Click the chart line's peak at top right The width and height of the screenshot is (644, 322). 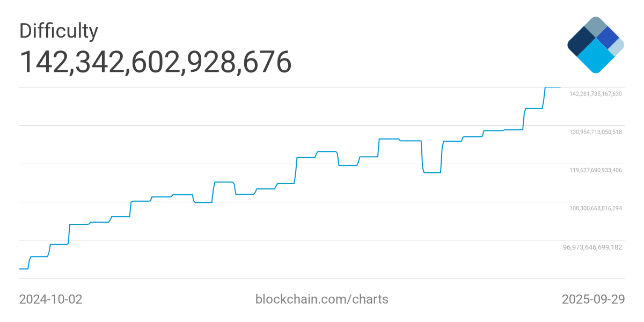[553, 87]
